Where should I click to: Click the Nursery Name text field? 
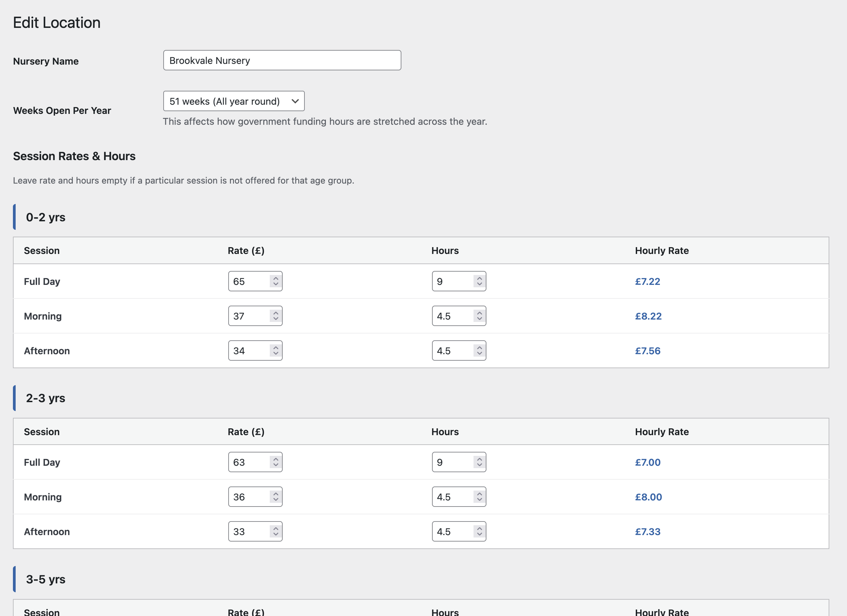(282, 61)
